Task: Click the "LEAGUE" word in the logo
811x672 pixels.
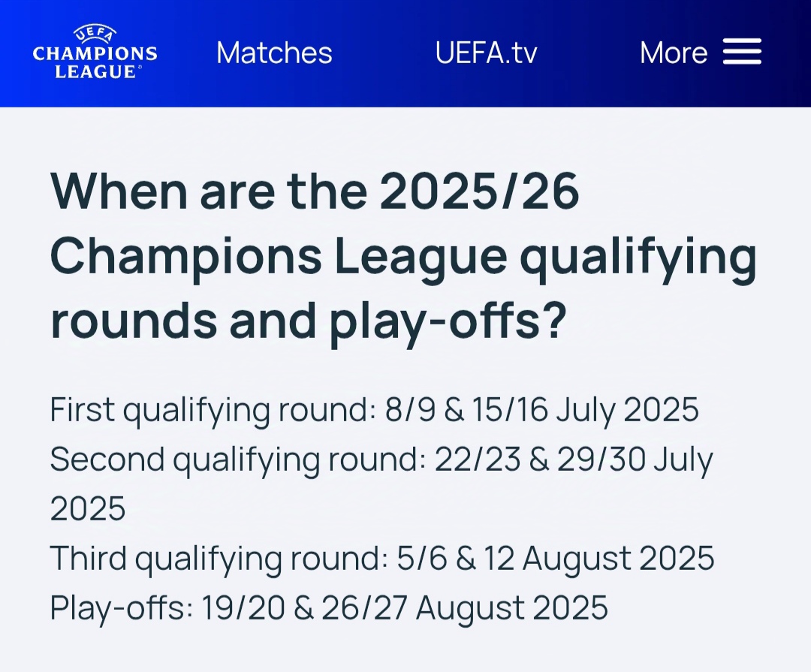Action: pos(95,71)
